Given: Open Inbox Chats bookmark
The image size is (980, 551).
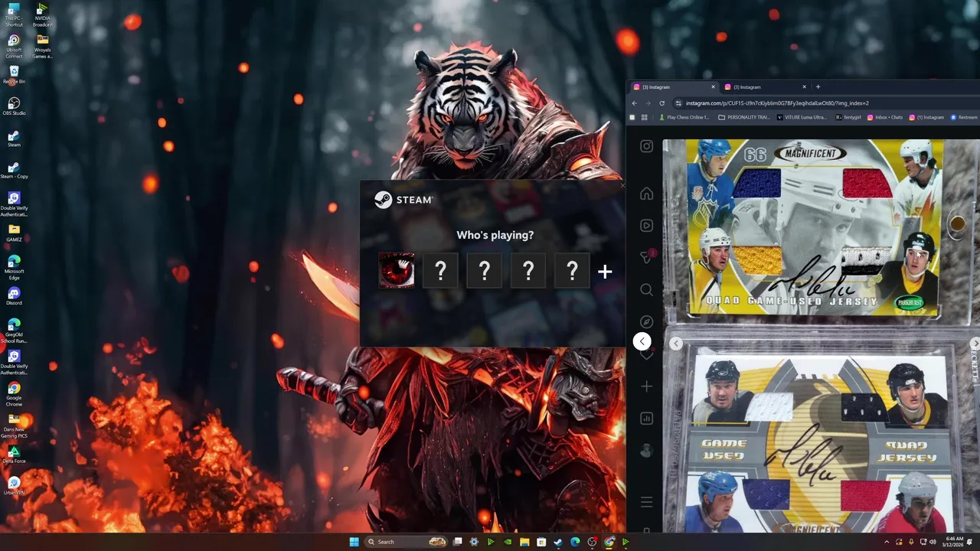Looking at the screenshot, I should [884, 117].
